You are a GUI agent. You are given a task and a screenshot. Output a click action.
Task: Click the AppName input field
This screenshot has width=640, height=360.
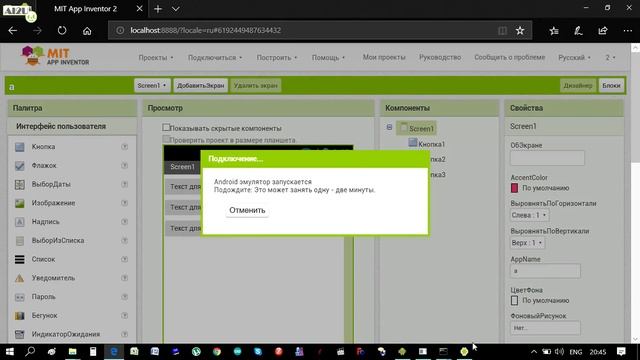[x=545, y=271]
